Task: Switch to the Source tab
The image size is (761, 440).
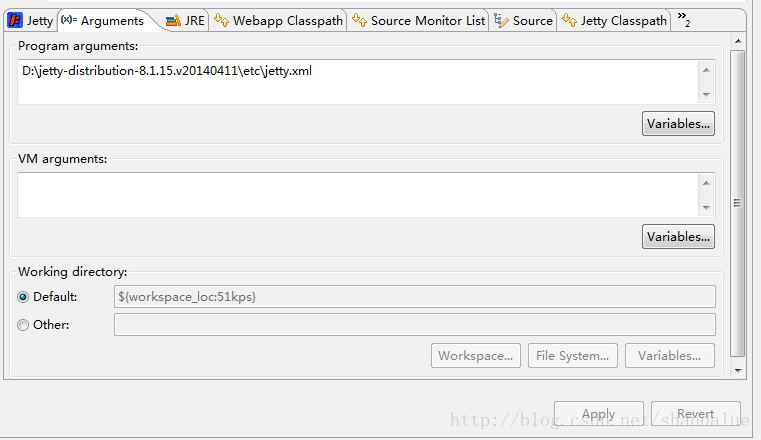Action: [x=523, y=21]
